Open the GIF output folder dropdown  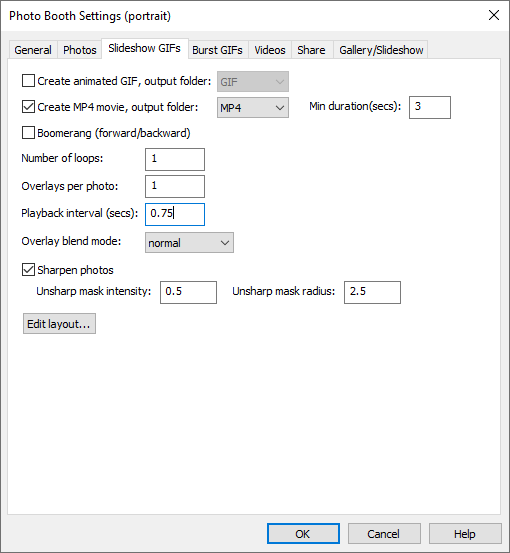[x=253, y=81]
